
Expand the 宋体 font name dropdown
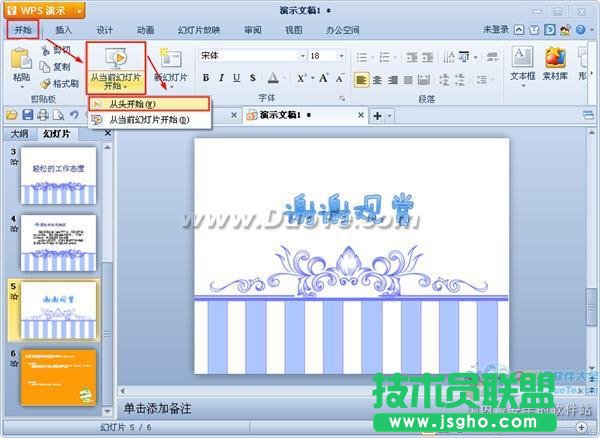pos(302,56)
